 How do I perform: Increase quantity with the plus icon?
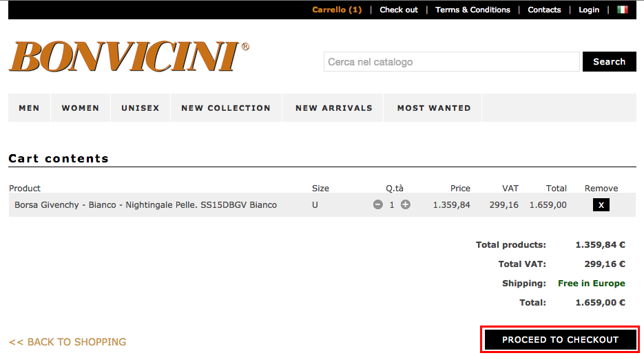[x=406, y=204]
